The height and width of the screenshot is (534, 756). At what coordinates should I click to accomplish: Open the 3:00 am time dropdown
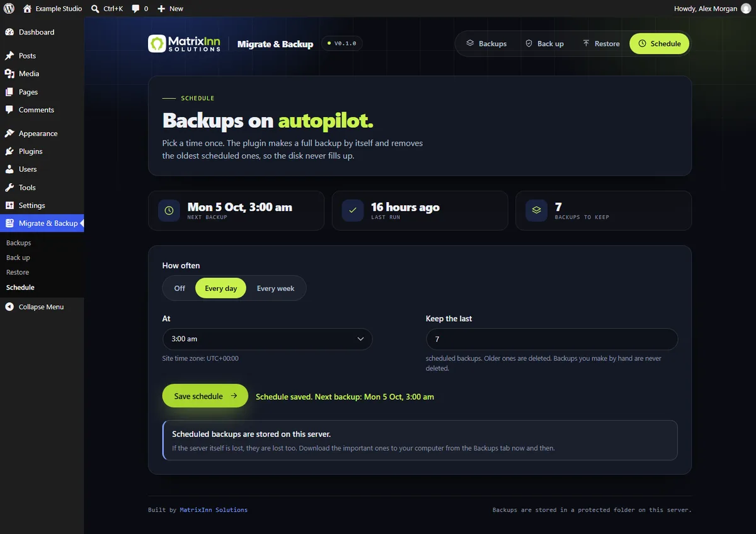267,339
